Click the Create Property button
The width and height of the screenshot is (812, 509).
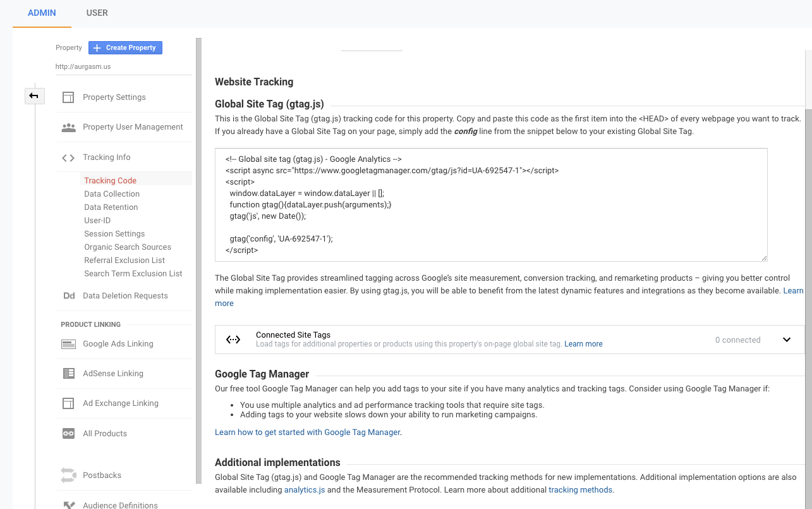click(x=125, y=47)
